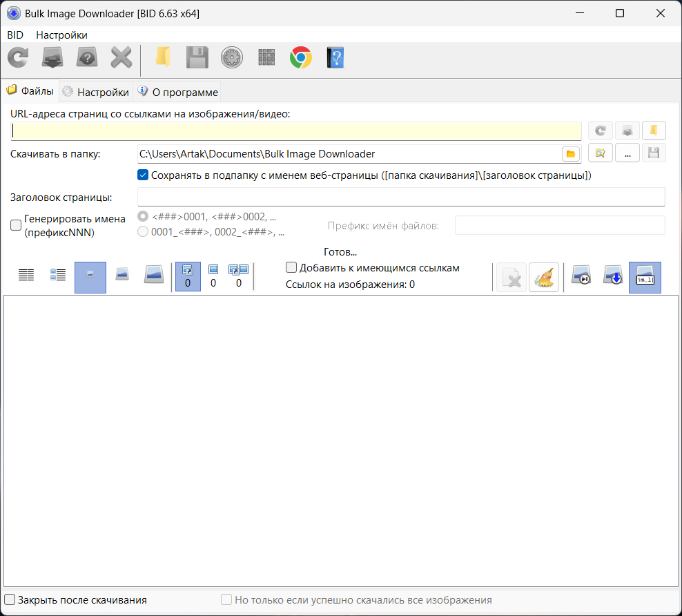Toggle the combined linked and embedded counter
The width and height of the screenshot is (682, 616).
click(x=238, y=277)
